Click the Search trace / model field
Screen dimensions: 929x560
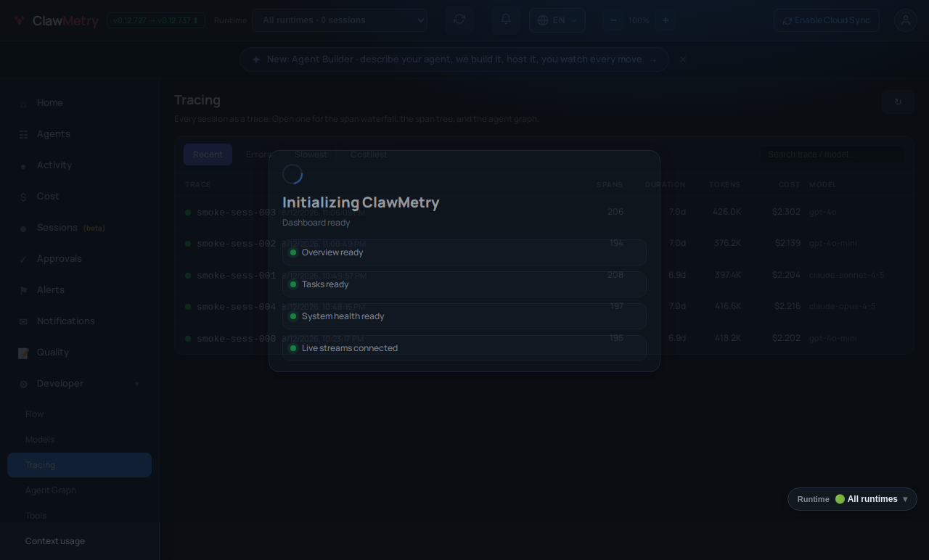[x=832, y=155]
